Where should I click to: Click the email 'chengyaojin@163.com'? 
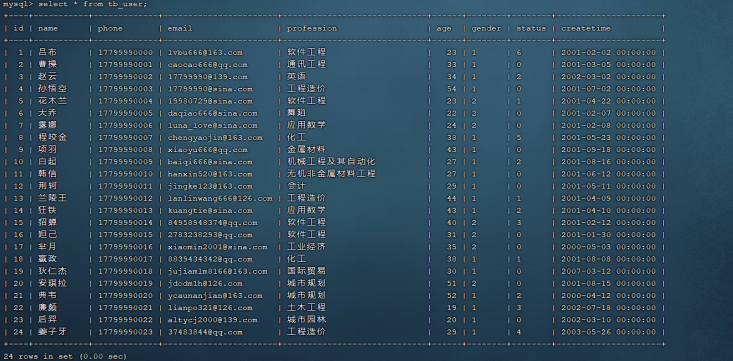(215, 138)
